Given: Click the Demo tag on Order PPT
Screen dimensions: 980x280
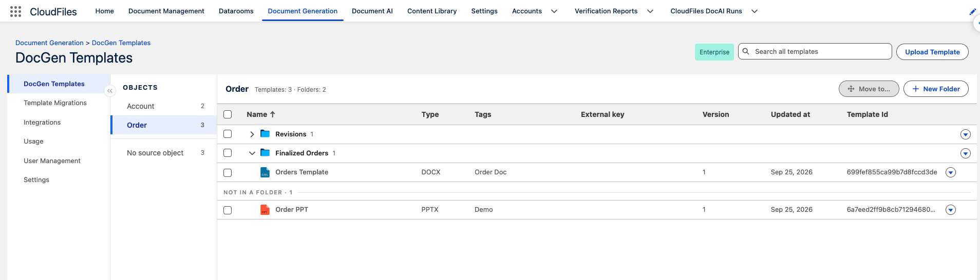Looking at the screenshot, I should (x=483, y=210).
